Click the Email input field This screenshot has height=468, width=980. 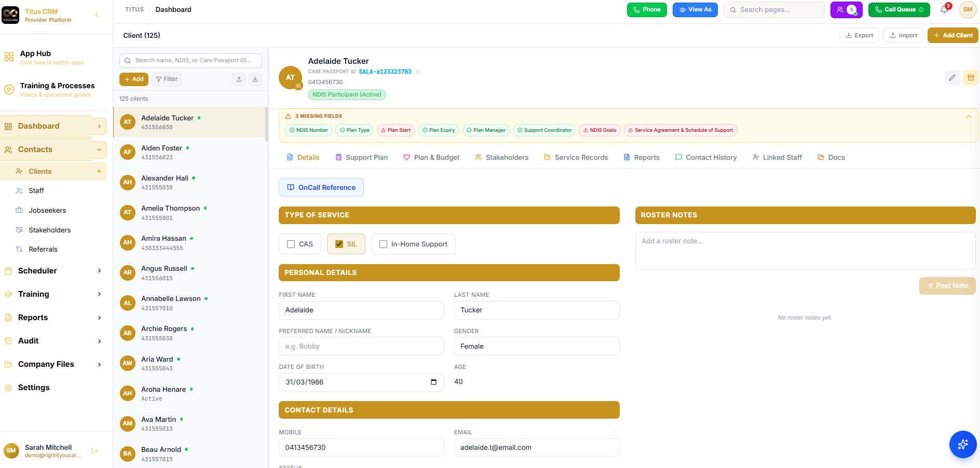tap(537, 448)
